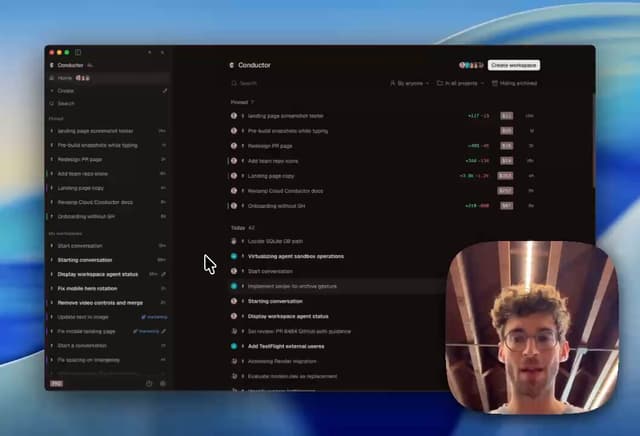Open Revamp Cloud Conductor docs in sidebar
Image resolution: width=640 pixels, height=436 pixels.
coord(108,202)
